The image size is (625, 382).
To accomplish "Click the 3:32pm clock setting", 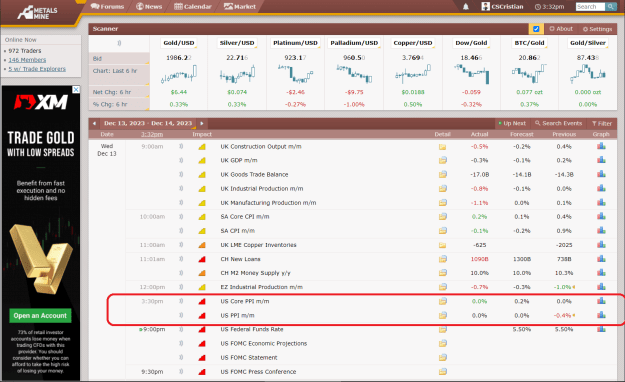I will (x=550, y=7).
